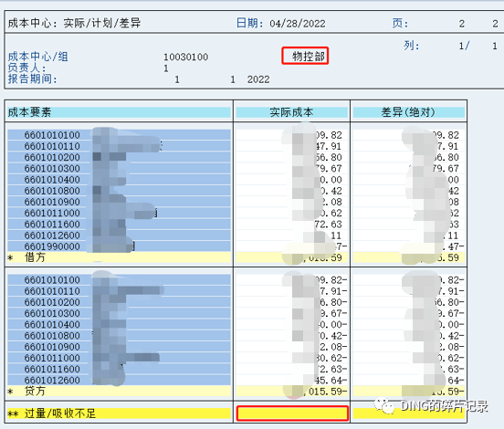Click the report title 成本中心: 实际/计划/差异
The image size is (504, 429).
74,23
